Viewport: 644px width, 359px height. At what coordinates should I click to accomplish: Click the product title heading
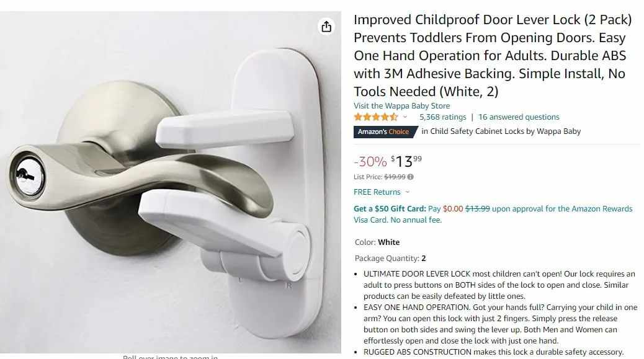(493, 55)
